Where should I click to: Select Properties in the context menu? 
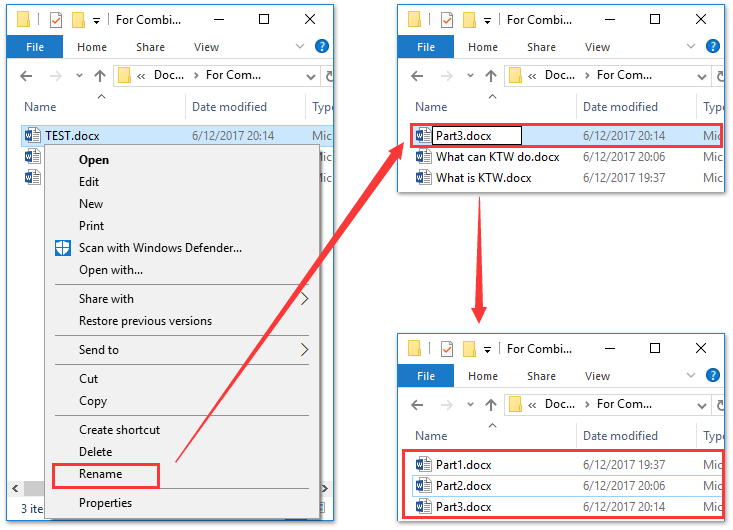click(x=105, y=503)
